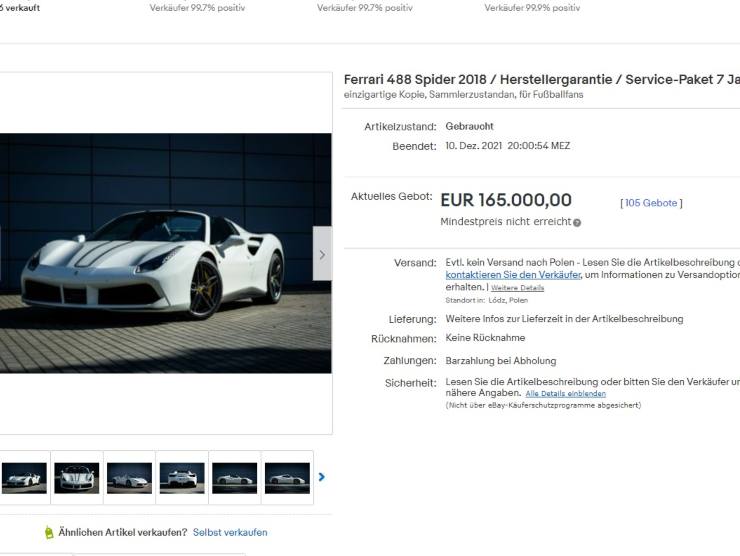This screenshot has width=740, height=556.
Task: Click the EUR 165.000,00 current bid price
Action: [506, 200]
